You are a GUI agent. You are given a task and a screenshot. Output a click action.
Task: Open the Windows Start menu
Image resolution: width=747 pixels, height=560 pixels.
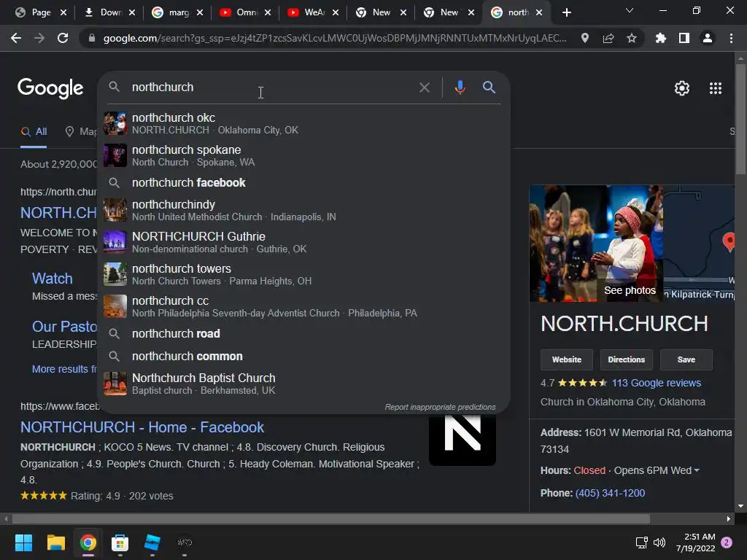coord(23,542)
